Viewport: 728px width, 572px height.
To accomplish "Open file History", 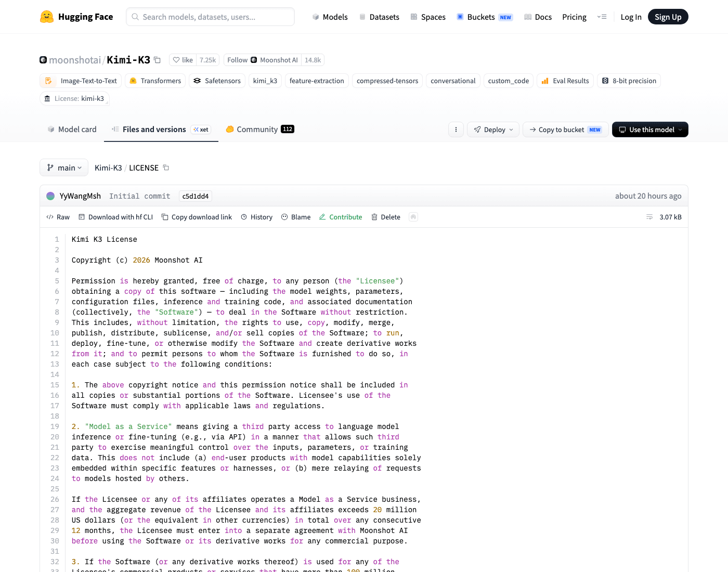I will point(256,217).
